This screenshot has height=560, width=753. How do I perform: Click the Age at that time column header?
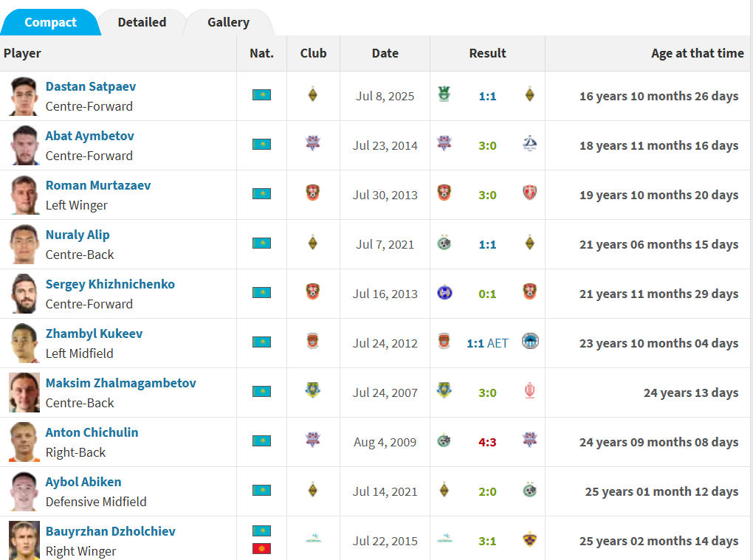click(697, 53)
